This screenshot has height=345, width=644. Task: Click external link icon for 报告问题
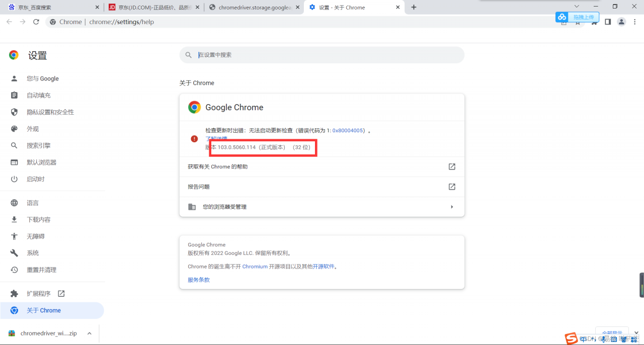(452, 187)
